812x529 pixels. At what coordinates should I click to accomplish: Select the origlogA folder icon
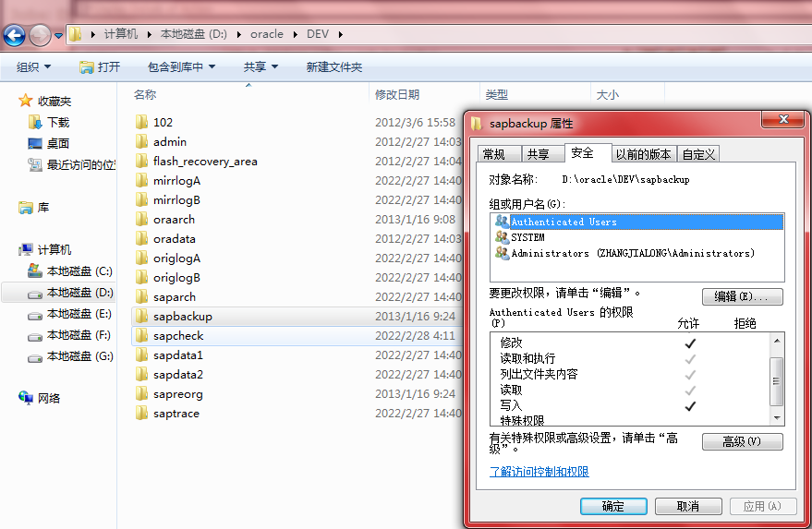pyautogui.click(x=141, y=258)
